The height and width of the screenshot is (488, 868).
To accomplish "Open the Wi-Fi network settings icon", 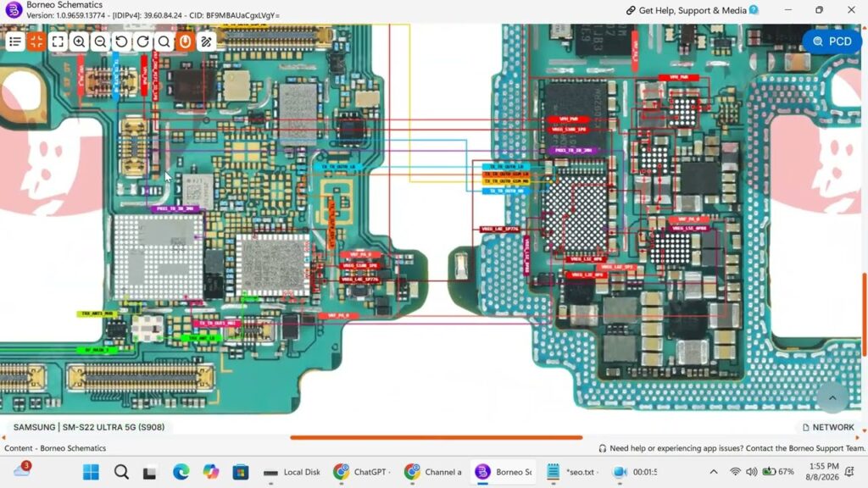I will click(x=735, y=472).
